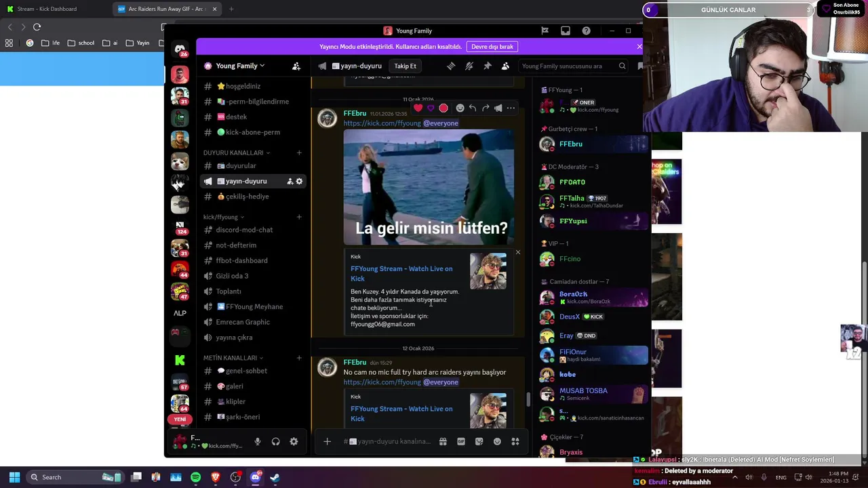The image size is (868, 488).
Task: Reload page in Brave browser
Action: pyautogui.click(x=37, y=27)
